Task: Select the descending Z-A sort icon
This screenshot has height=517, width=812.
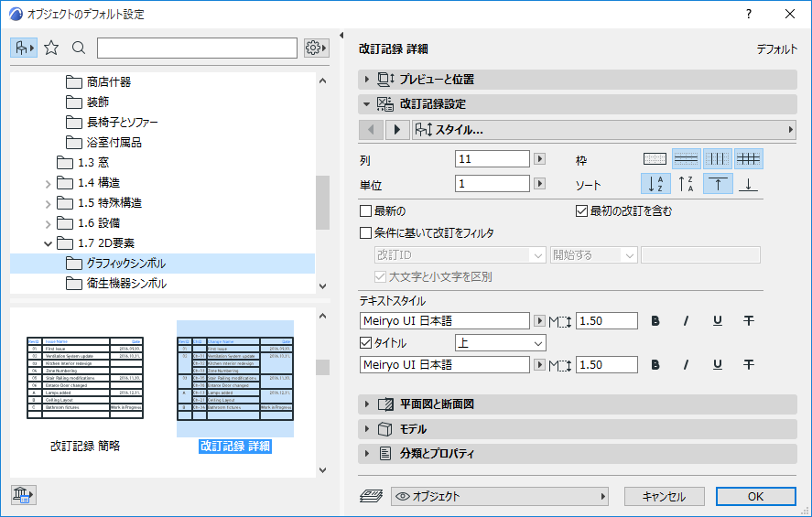Action: coord(686,184)
